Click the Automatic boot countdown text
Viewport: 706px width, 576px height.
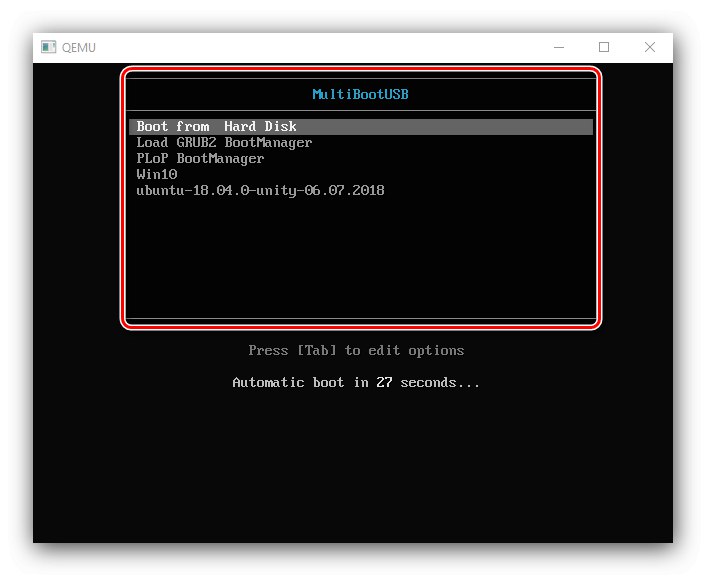click(x=356, y=382)
